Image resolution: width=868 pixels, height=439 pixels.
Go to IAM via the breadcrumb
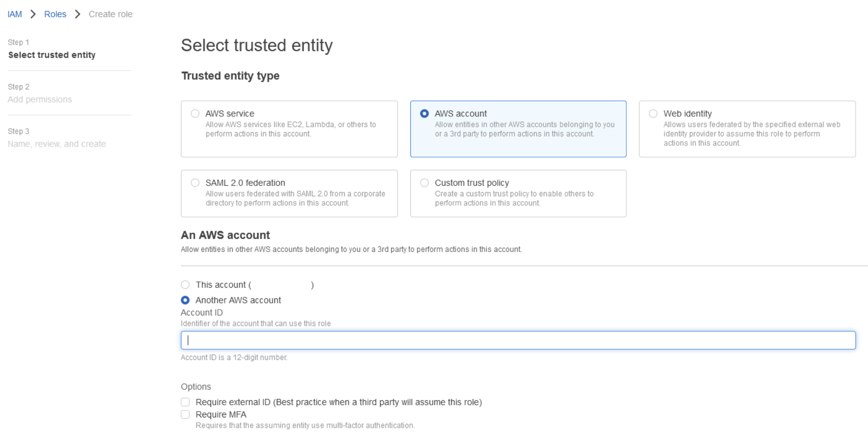click(15, 14)
